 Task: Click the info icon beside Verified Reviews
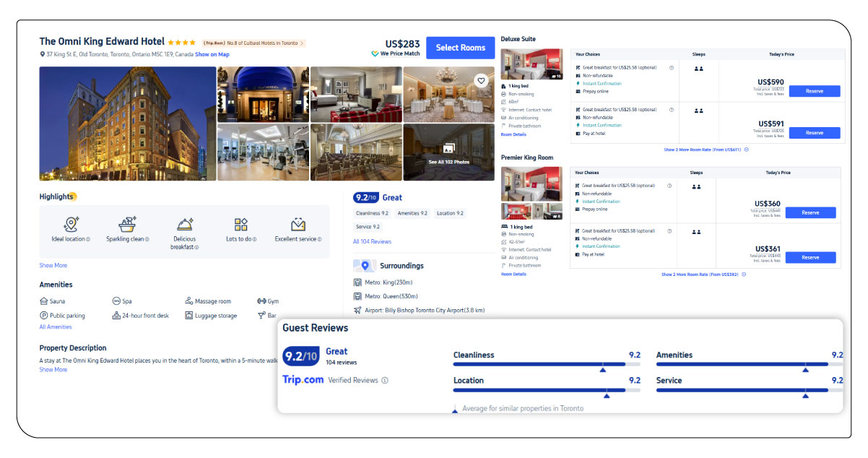[x=385, y=380]
